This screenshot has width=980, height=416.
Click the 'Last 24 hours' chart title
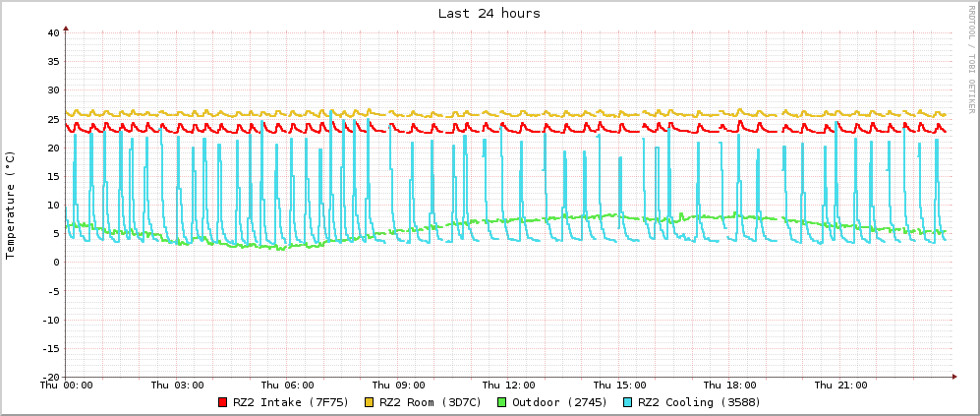[490, 13]
